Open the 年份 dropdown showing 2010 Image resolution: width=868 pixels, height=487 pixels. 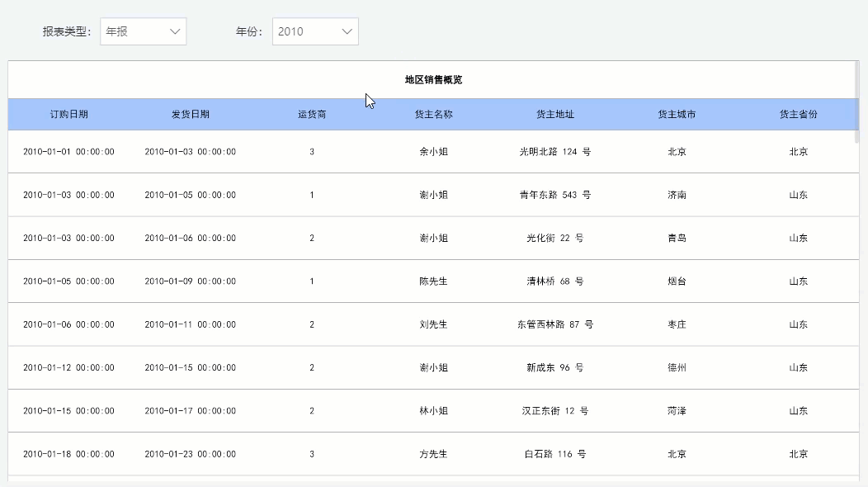[x=314, y=31]
